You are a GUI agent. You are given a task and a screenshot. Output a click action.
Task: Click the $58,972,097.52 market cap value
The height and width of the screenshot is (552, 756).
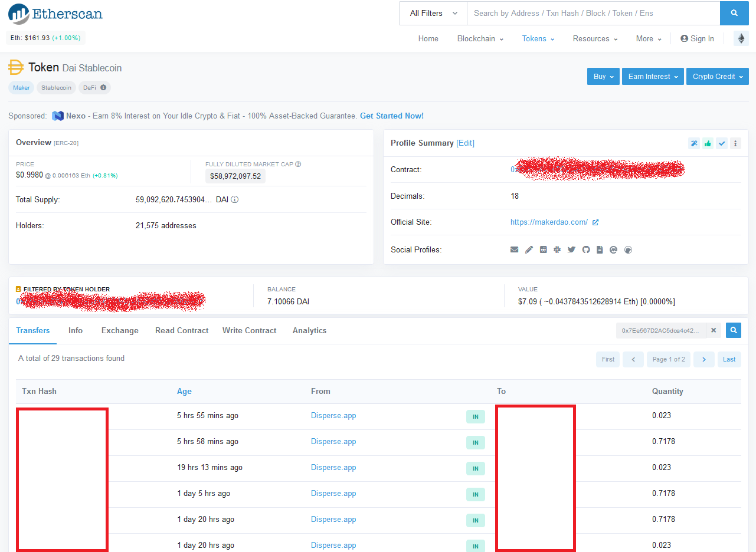coord(235,176)
